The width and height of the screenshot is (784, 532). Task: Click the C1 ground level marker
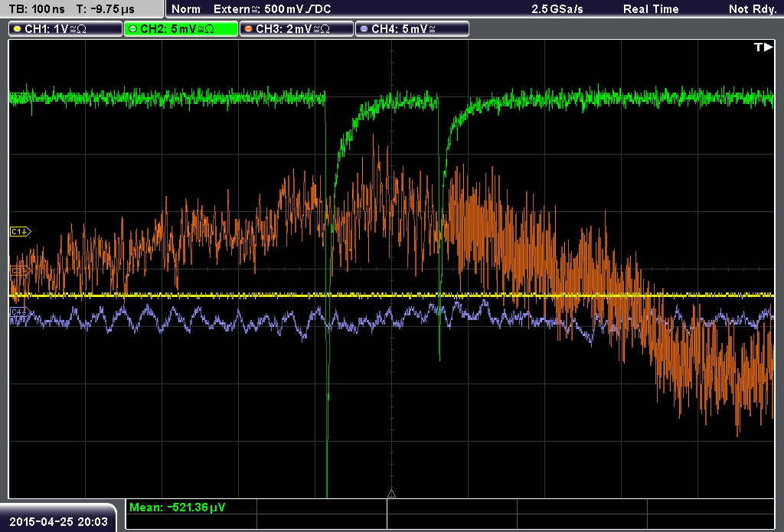pos(21,231)
